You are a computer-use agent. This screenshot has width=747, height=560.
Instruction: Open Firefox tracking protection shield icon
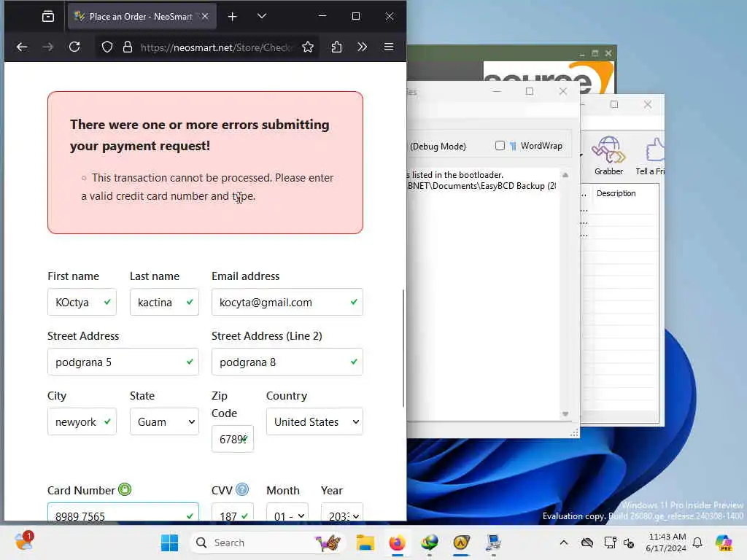click(x=107, y=47)
